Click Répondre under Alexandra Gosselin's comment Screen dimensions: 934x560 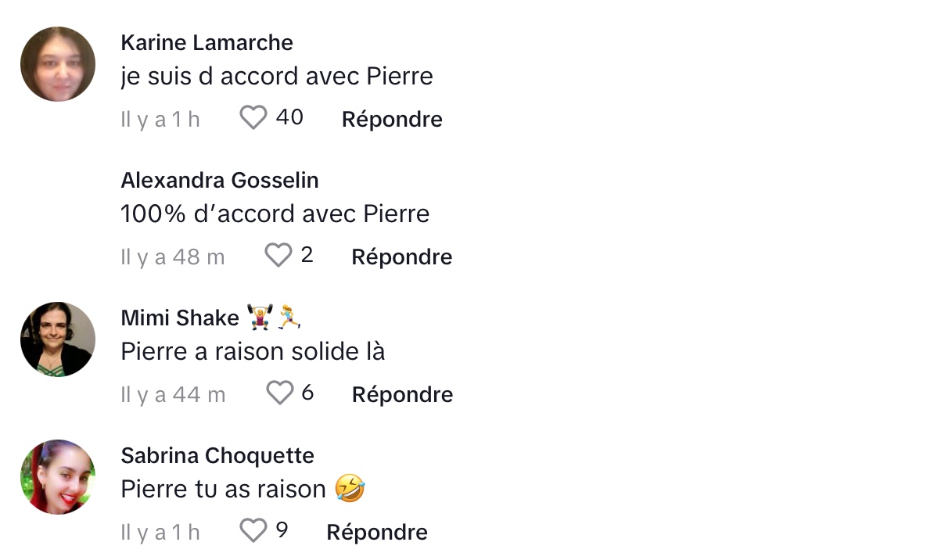click(402, 257)
